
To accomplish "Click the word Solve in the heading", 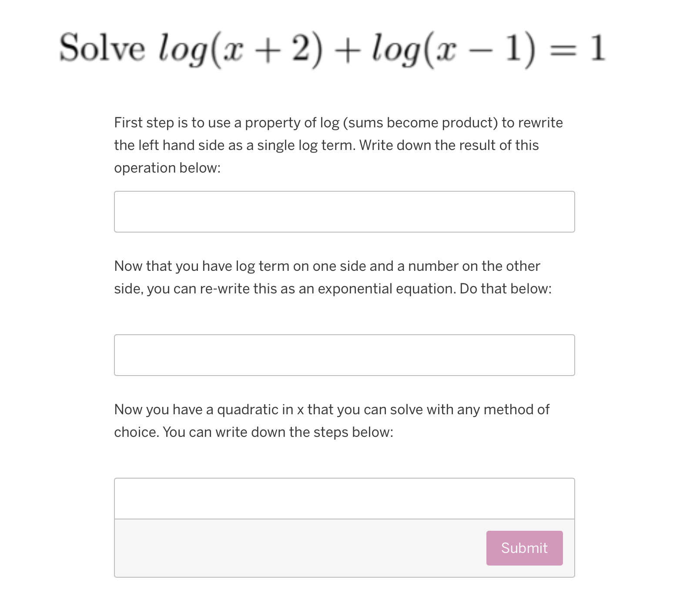I will click(x=102, y=48).
